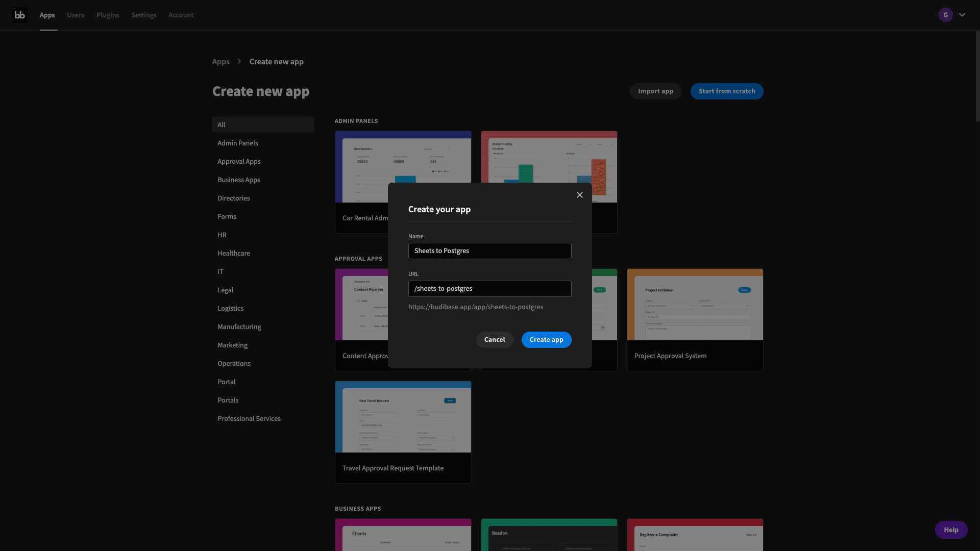The image size is (980, 551).
Task: Open the user avatar G menu
Action: click(x=946, y=15)
